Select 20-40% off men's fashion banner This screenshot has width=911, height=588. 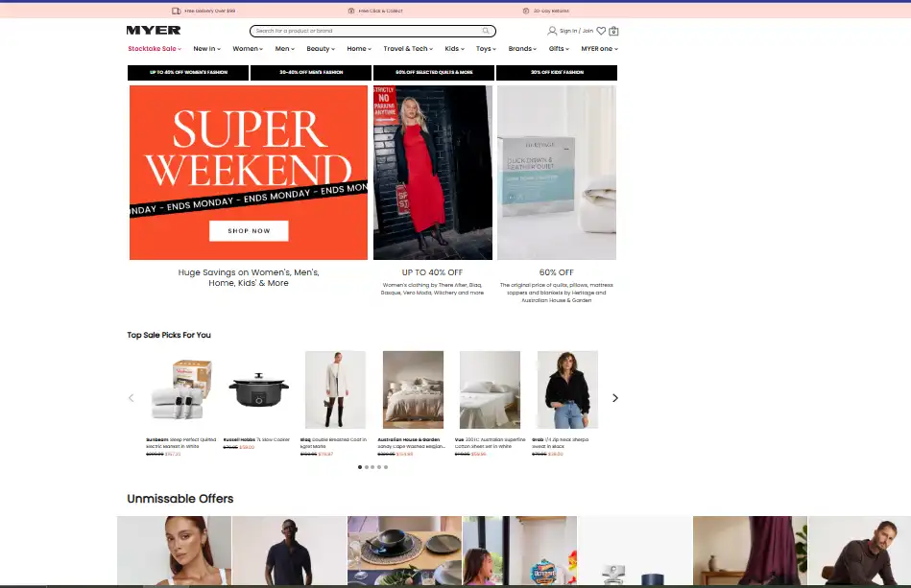click(311, 73)
